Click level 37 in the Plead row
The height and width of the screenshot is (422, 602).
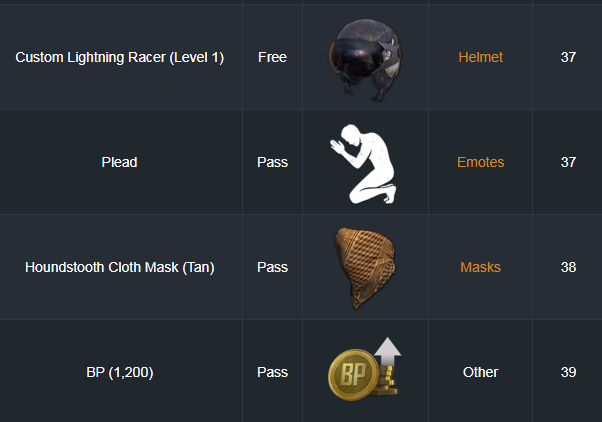tap(568, 162)
